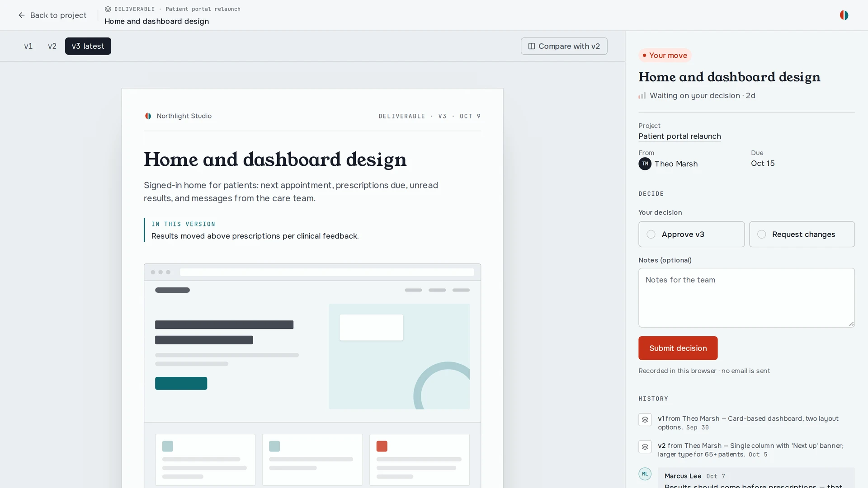Click the split-view icon in Compare button
The height and width of the screenshot is (488, 868).
click(532, 46)
